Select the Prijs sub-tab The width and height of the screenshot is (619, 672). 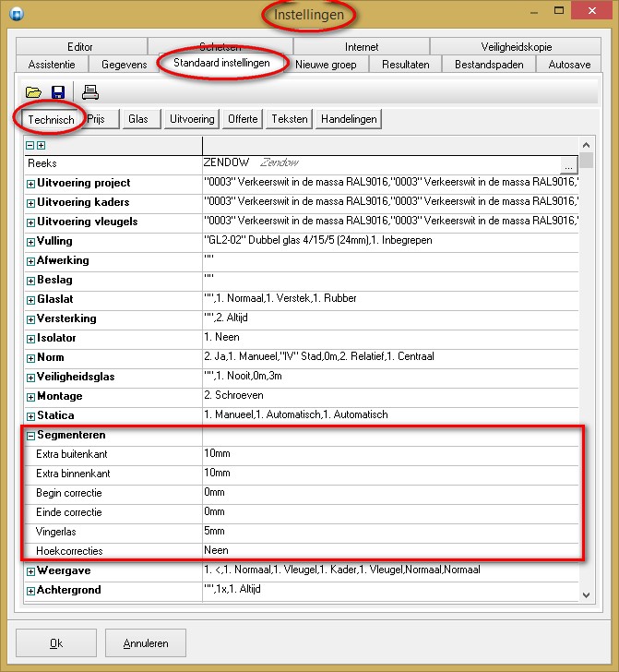coord(100,119)
